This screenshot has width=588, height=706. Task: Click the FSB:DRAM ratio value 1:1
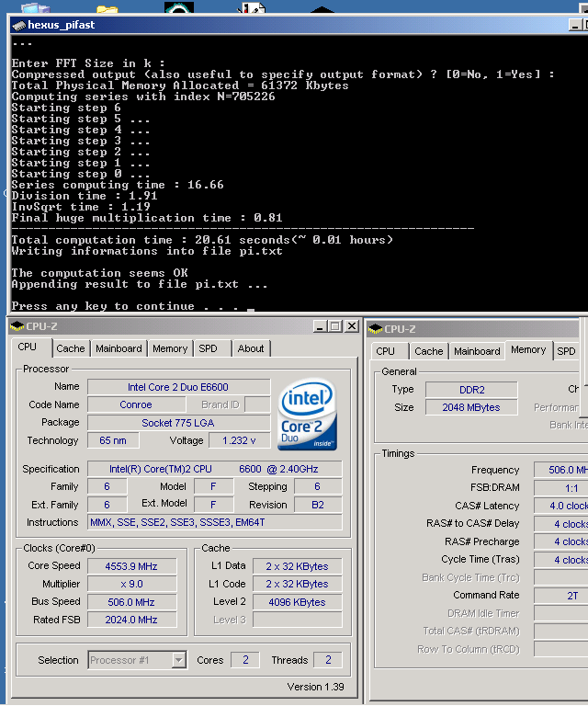coord(561,488)
